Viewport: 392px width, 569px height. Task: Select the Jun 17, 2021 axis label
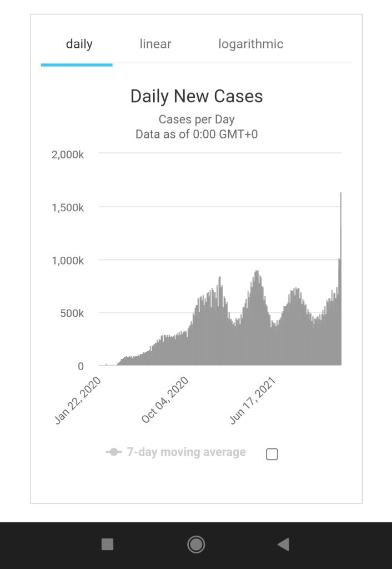click(253, 401)
